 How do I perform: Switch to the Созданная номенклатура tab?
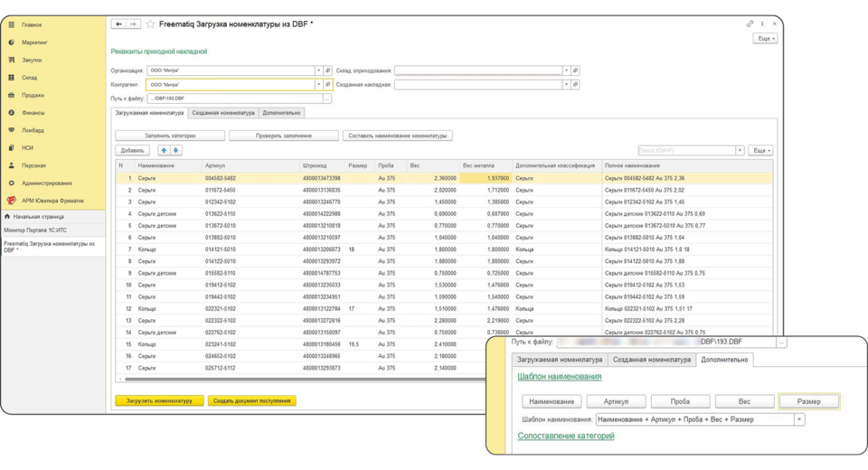(223, 113)
